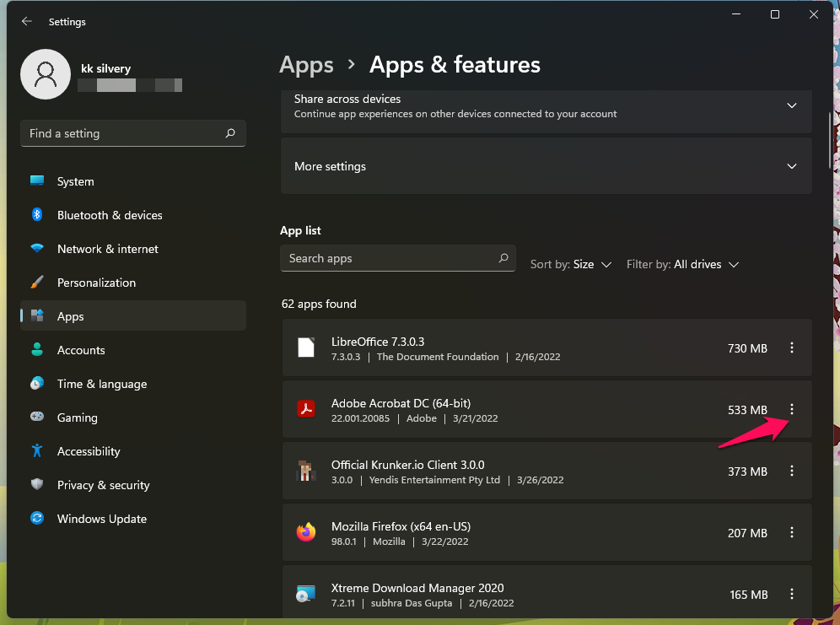Viewport: 840px width, 625px height.
Task: Click the Time & language globe icon
Action: click(x=37, y=384)
